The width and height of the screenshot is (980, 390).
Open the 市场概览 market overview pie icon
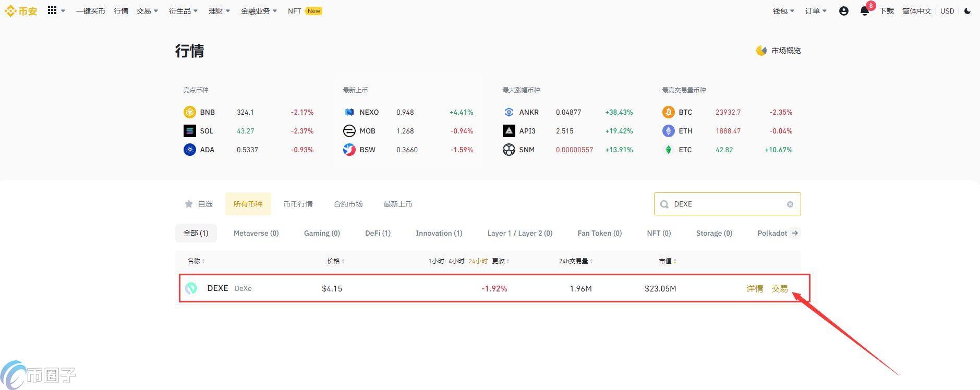(761, 51)
